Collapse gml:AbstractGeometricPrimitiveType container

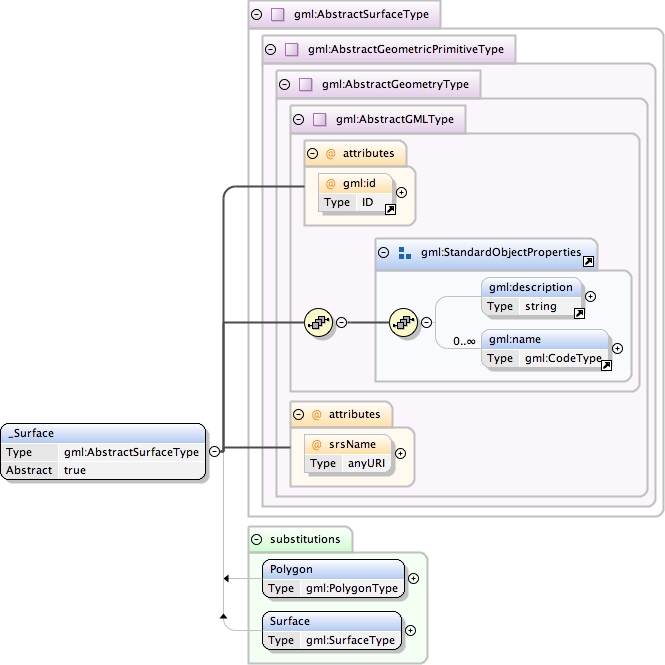[x=271, y=50]
